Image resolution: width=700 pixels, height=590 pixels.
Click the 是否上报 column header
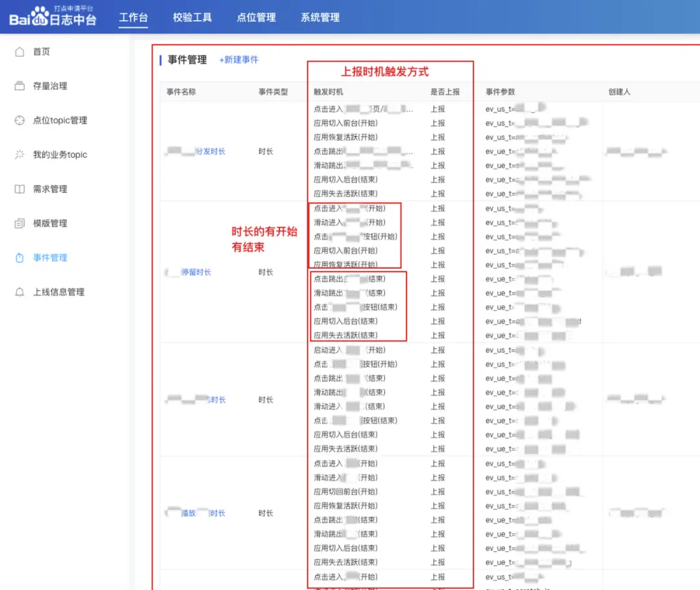[445, 92]
